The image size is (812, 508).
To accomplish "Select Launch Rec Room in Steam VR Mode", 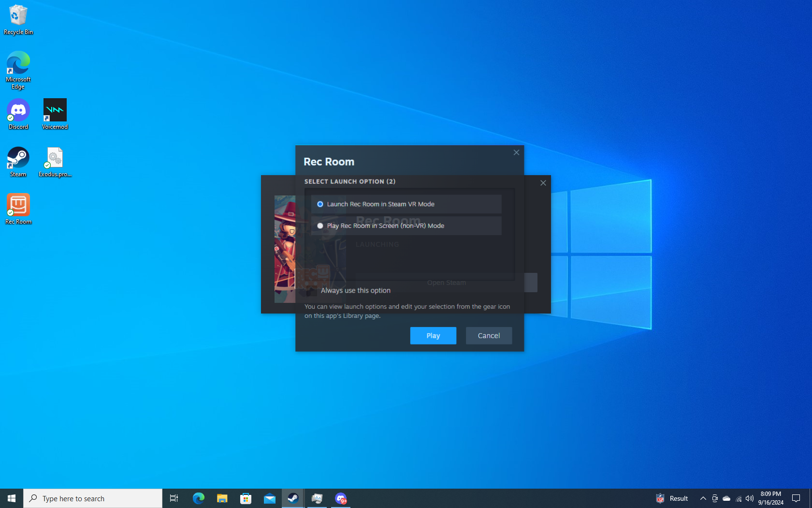I will [x=406, y=204].
